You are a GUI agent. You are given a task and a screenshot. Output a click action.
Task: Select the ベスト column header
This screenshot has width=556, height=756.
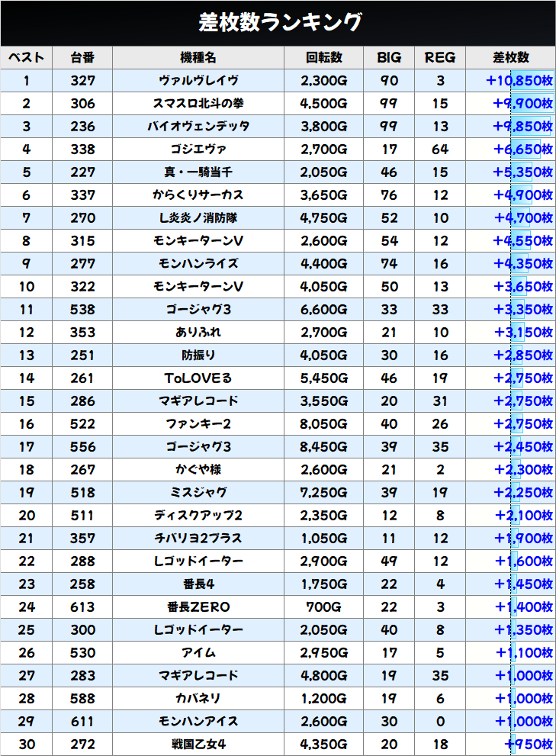[x=26, y=57]
